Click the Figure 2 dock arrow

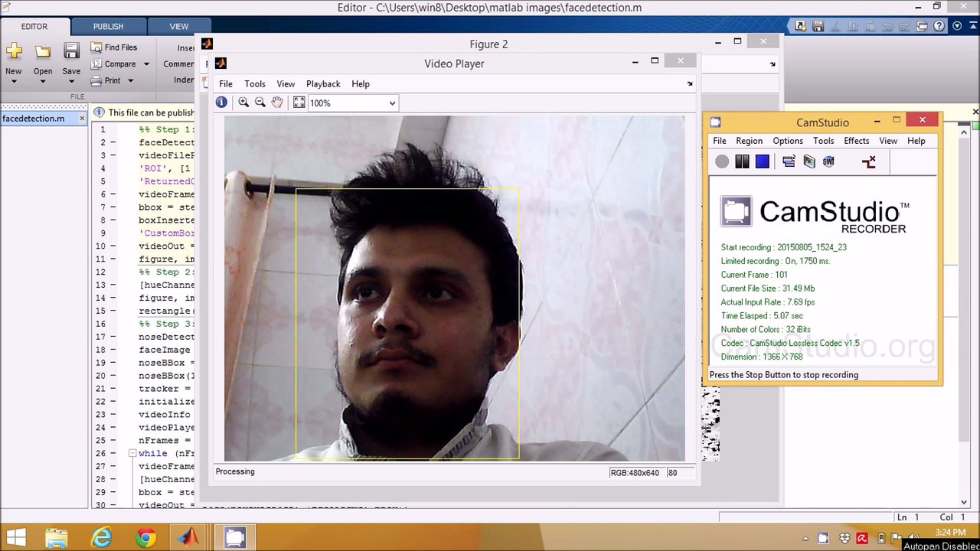click(x=773, y=64)
